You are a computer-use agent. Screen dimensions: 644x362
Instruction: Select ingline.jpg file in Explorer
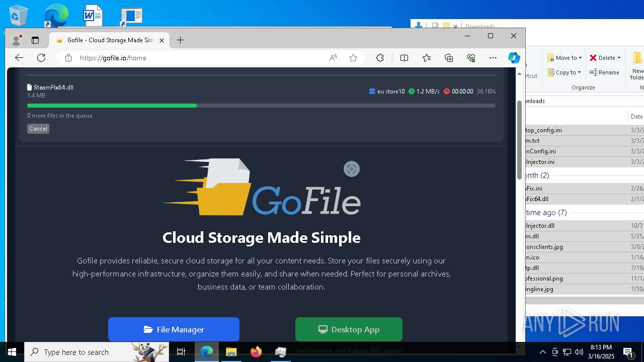(x=539, y=289)
